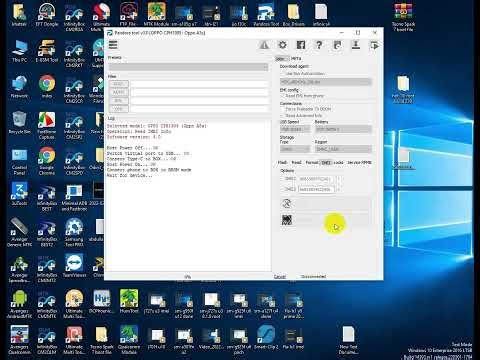Image resolution: width=480 pixels, height=360 pixels.
Task: Select the IMEI tab
Action: 326,162
